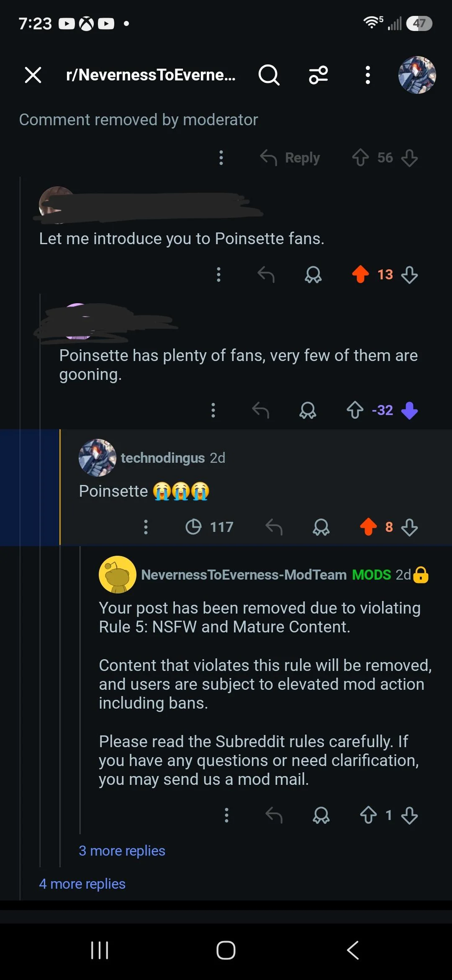452x980 pixels.
Task: Upvote the removed comment with 56 points
Action: [x=360, y=158]
